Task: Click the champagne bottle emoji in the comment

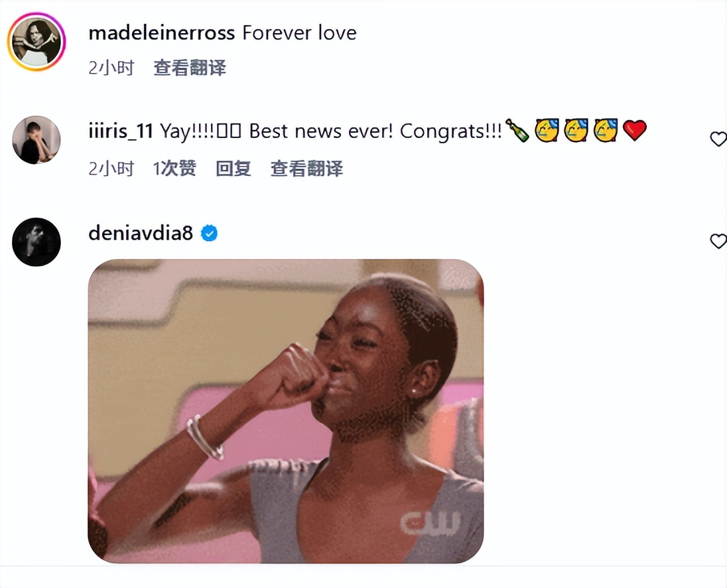Action: pos(517,130)
